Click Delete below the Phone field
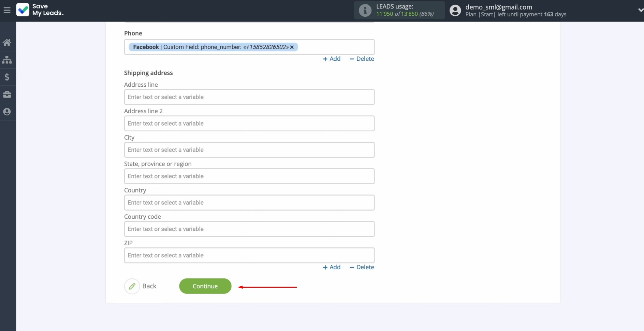Screen dimensions: 644x331 [362, 59]
